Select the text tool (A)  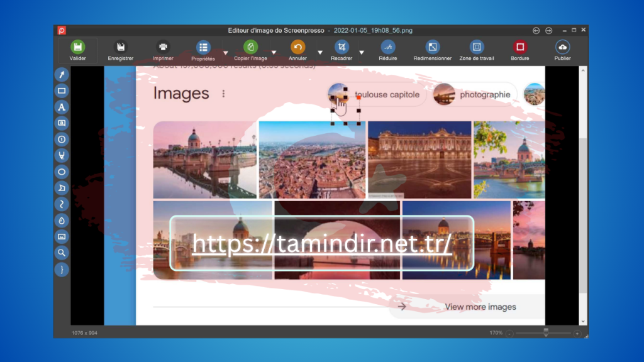(x=62, y=107)
